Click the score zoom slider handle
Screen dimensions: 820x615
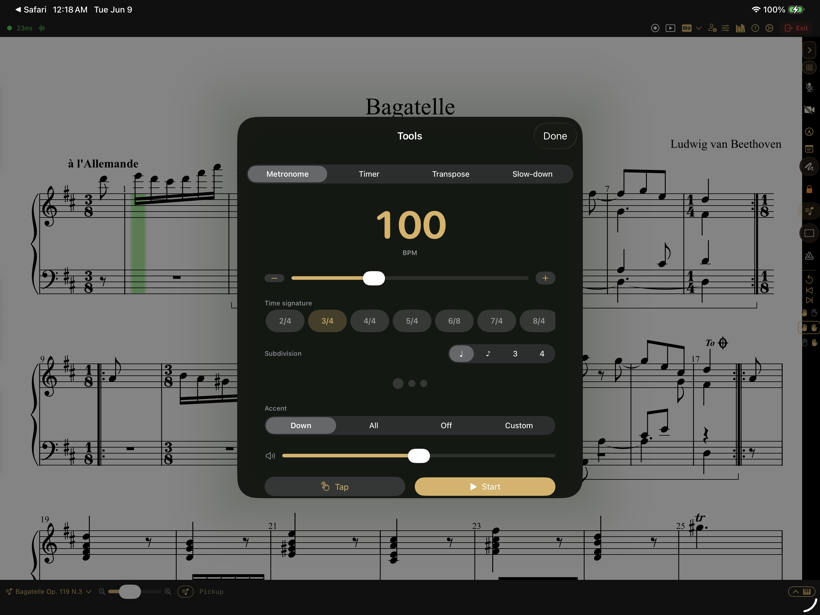pos(130,592)
